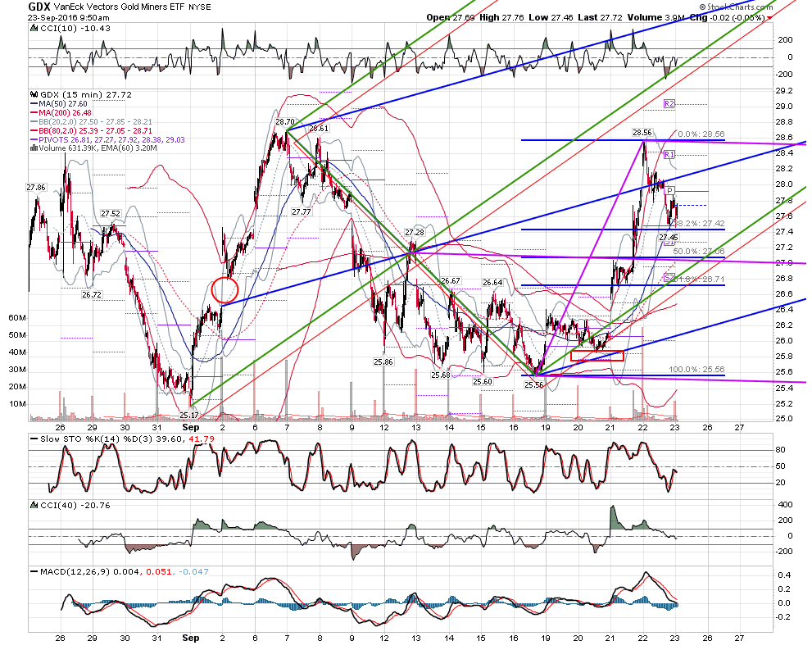The height and width of the screenshot is (650, 812).
Task: Click the Open 27.69 value
Action: pos(451,17)
